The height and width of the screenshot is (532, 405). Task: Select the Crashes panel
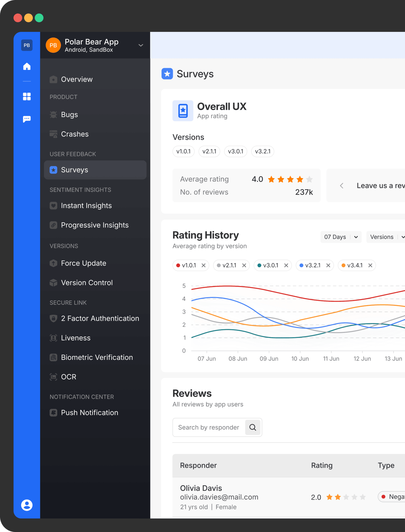75,134
